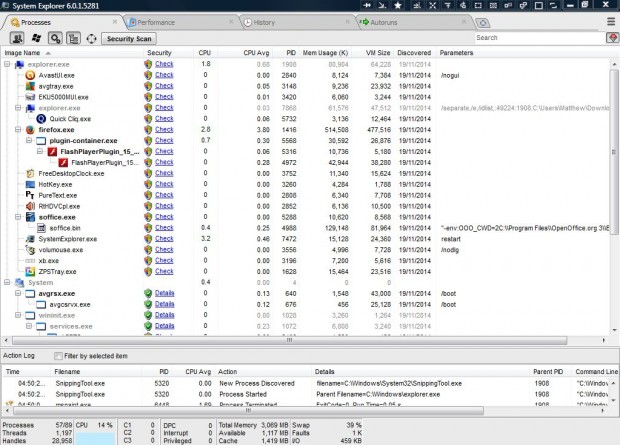Collapse the top explorer.exe tree node
Screen dimensions: 620x445
coord(7,64)
